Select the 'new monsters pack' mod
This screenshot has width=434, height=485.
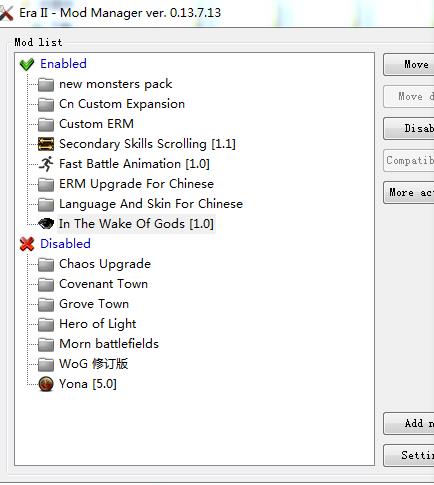pyautogui.click(x=116, y=84)
